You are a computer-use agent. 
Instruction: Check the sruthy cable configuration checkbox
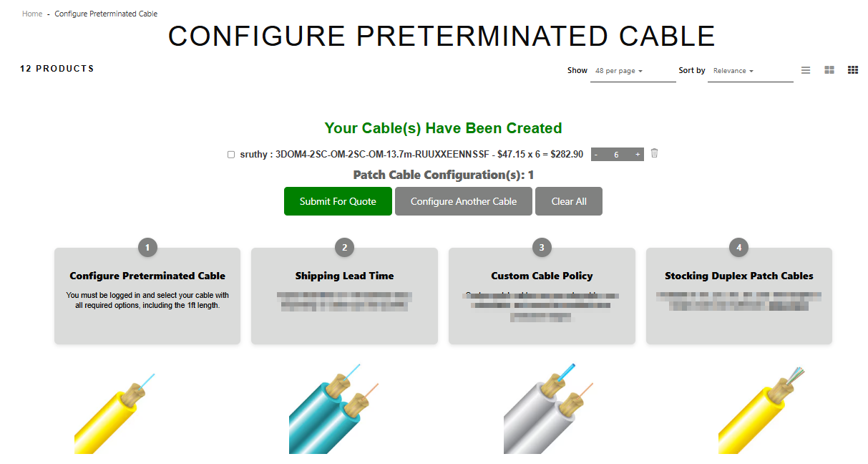pos(231,155)
